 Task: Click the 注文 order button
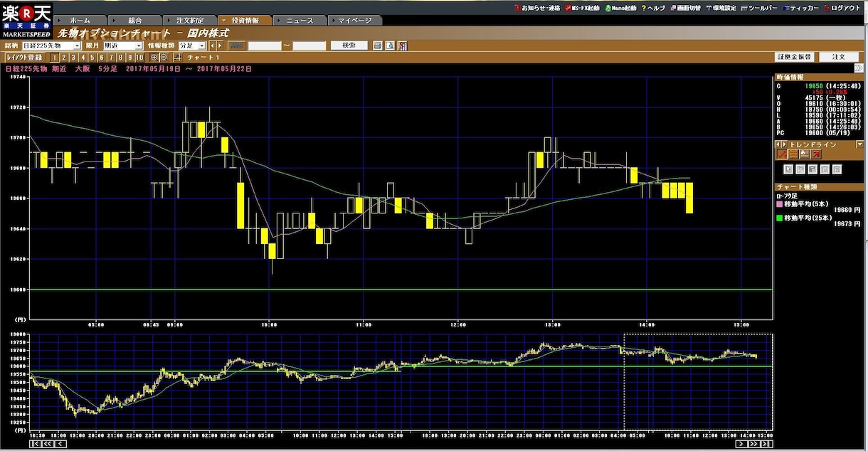click(839, 57)
